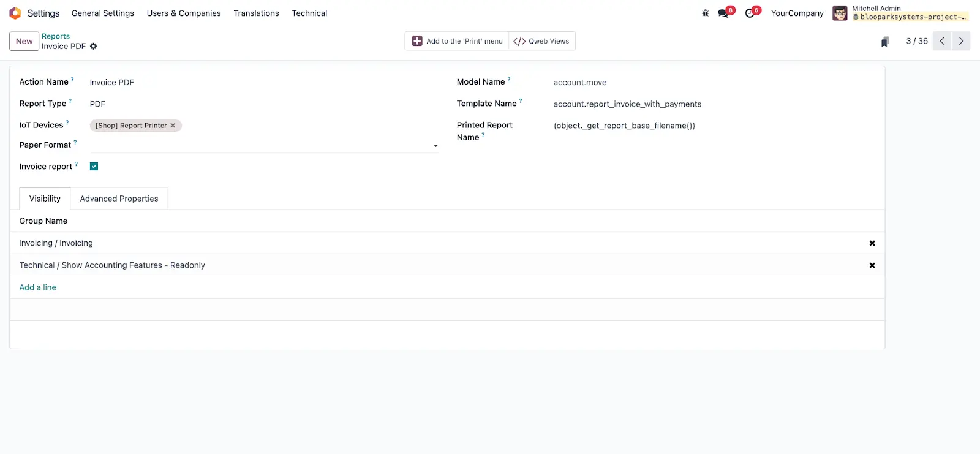The image size is (980, 454).
Task: Delete the Technical / Show Accounting Features row
Action: (872, 265)
